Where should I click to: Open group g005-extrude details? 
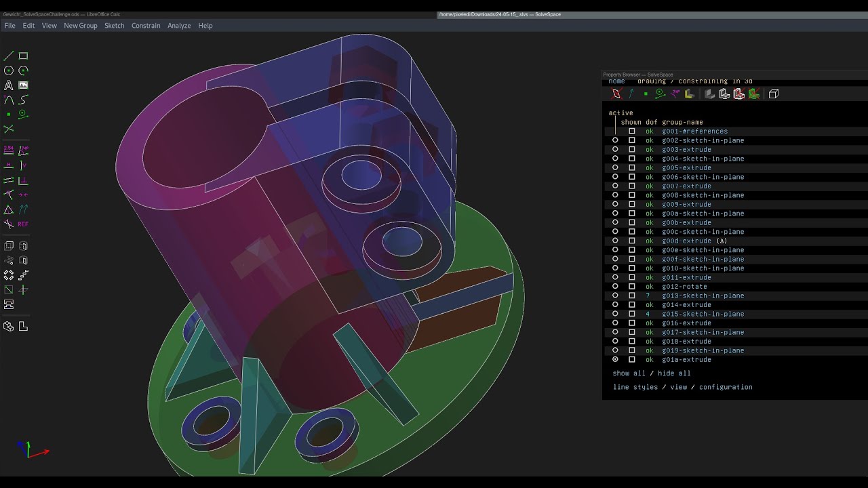pyautogui.click(x=687, y=168)
